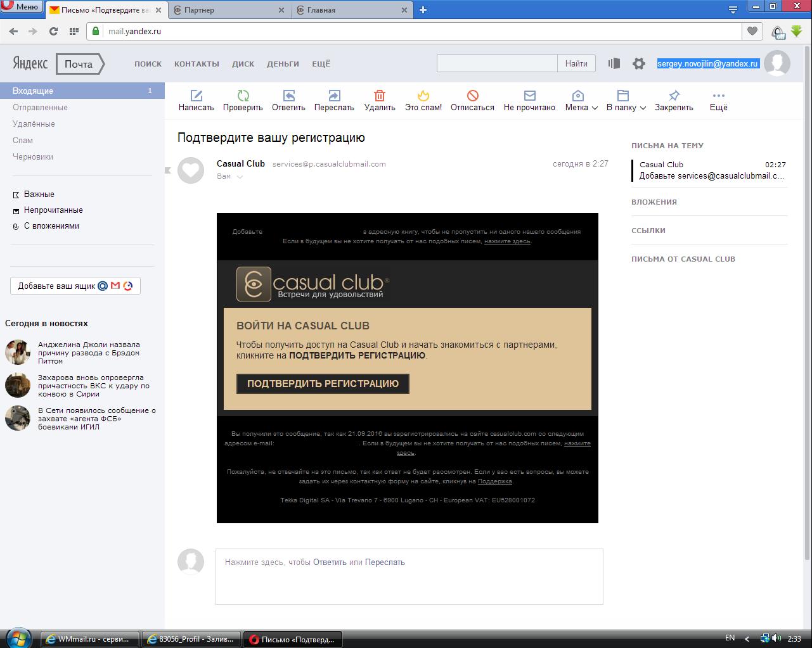Open the Windows Start button
Image resolution: width=812 pixels, height=648 pixels.
tap(18, 638)
